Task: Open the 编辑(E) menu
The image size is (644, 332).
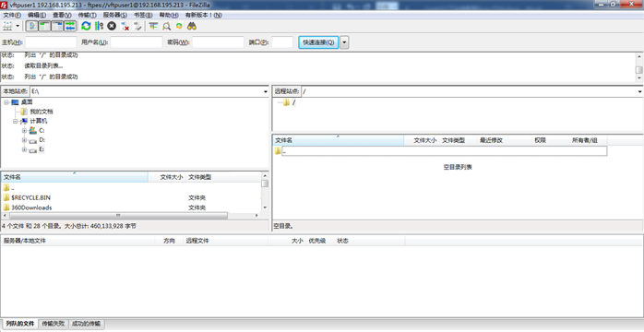Action: click(37, 15)
